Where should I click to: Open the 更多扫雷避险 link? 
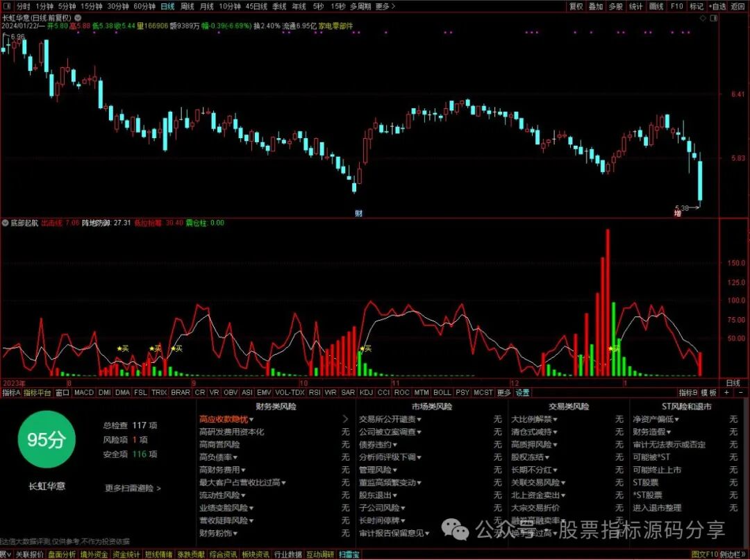(x=133, y=488)
